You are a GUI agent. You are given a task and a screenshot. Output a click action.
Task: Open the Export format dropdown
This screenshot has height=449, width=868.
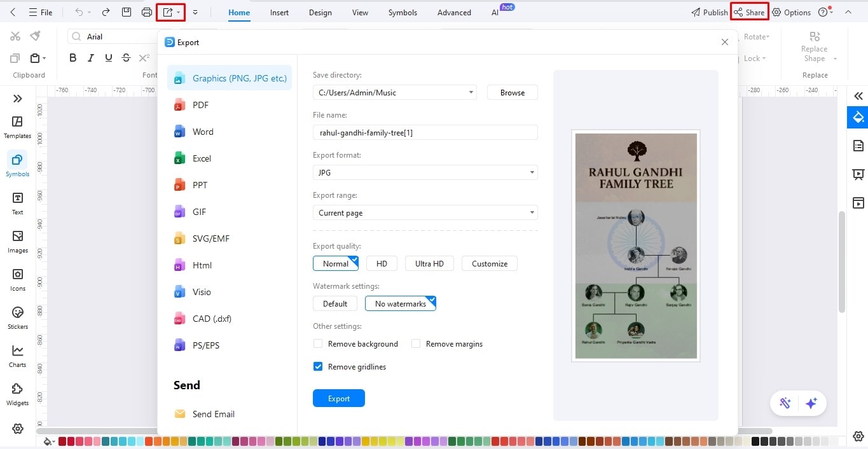point(532,172)
